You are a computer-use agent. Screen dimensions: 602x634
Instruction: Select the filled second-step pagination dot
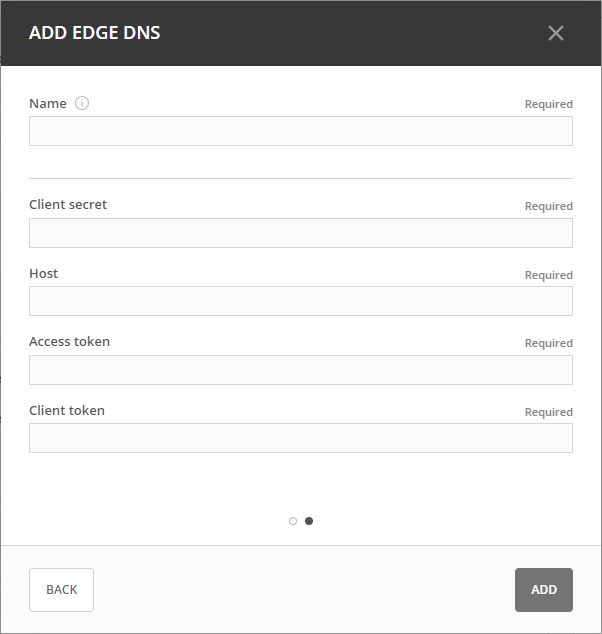[309, 521]
